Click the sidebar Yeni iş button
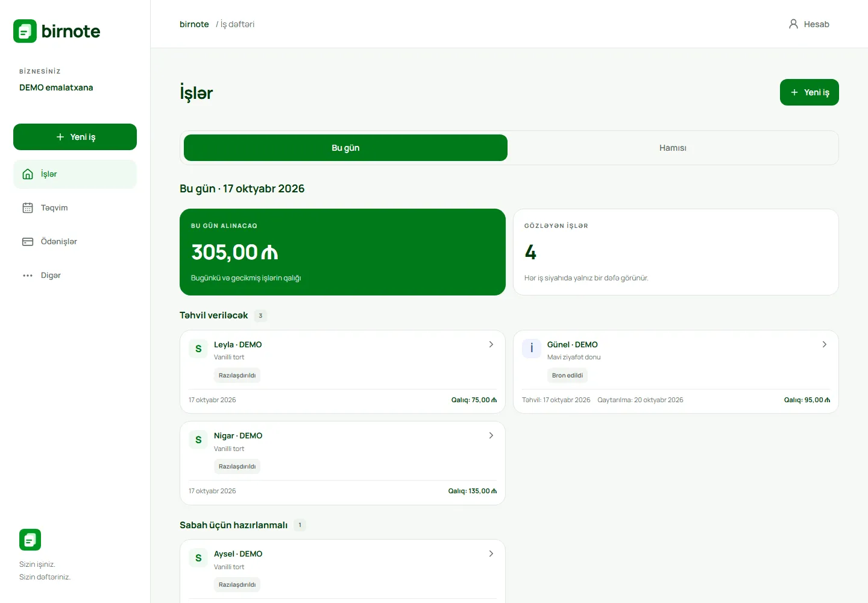The image size is (868, 603). 75,137
